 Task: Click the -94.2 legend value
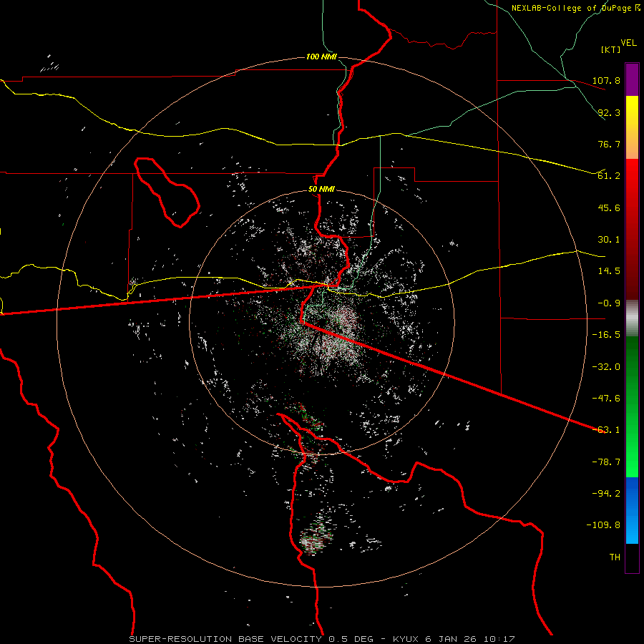point(606,494)
